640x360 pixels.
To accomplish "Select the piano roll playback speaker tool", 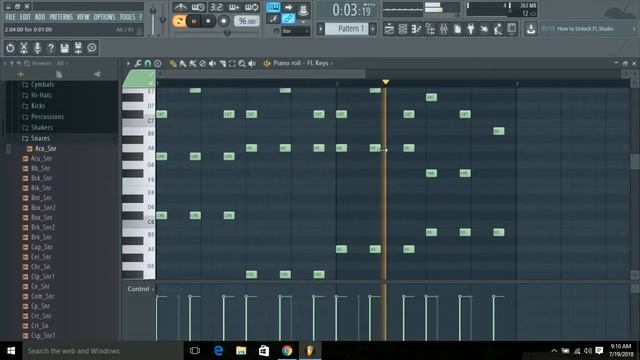I will pos(252,63).
